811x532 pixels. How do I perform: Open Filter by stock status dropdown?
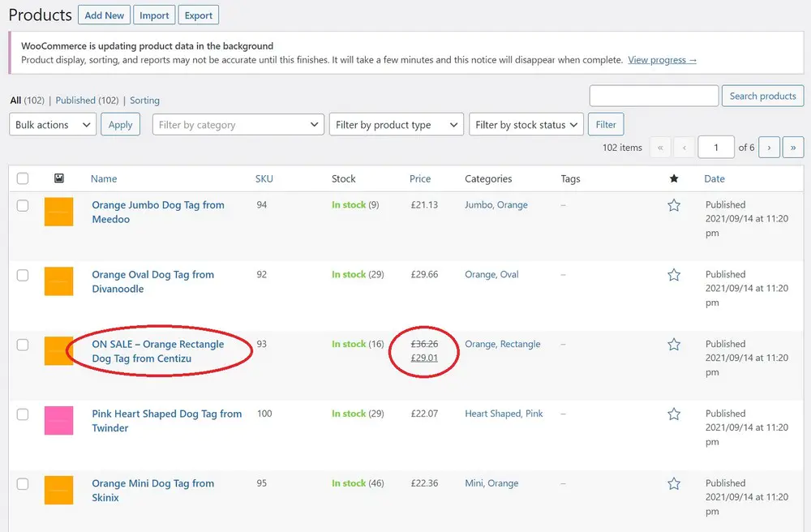click(526, 125)
